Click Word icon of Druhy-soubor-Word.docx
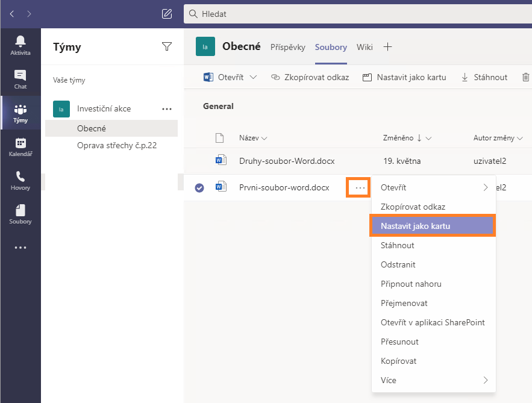This screenshot has width=532, height=403. [x=221, y=160]
